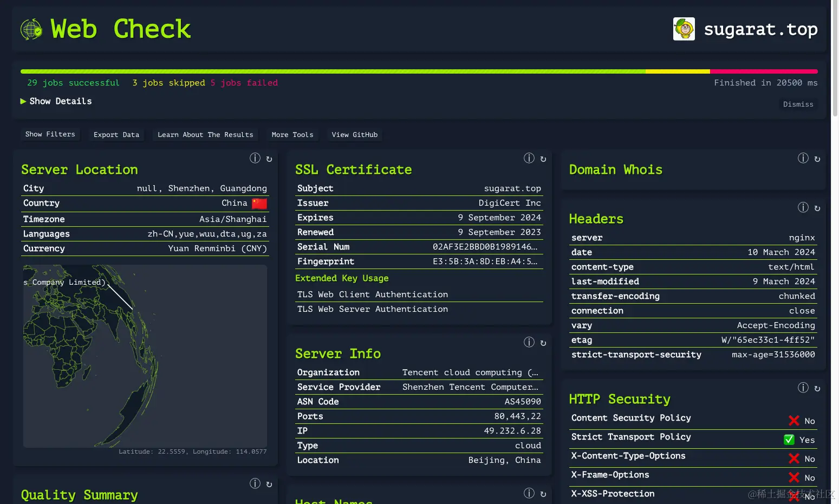Click red X for X-Content-Type-Options

(x=794, y=459)
